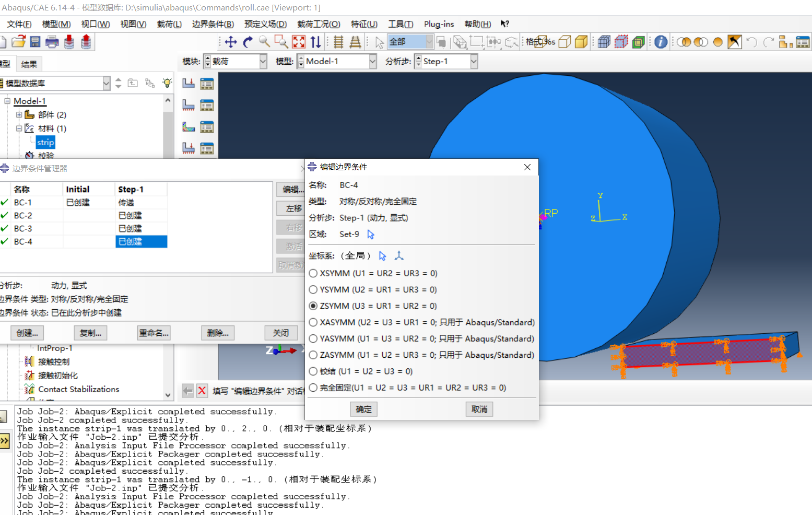Screen dimensions: 812x515
Task: Open the Query information tool
Action: [x=661, y=42]
